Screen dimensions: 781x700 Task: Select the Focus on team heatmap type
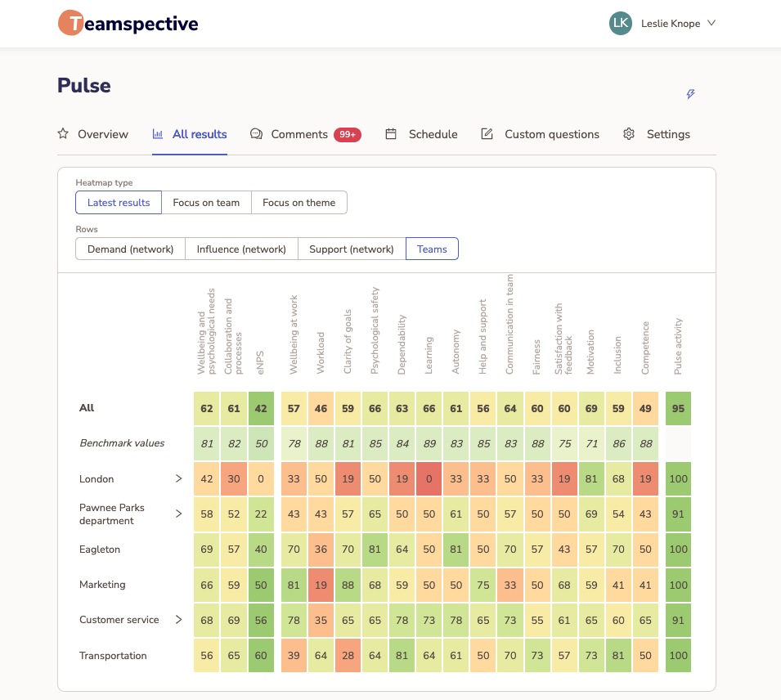click(206, 202)
